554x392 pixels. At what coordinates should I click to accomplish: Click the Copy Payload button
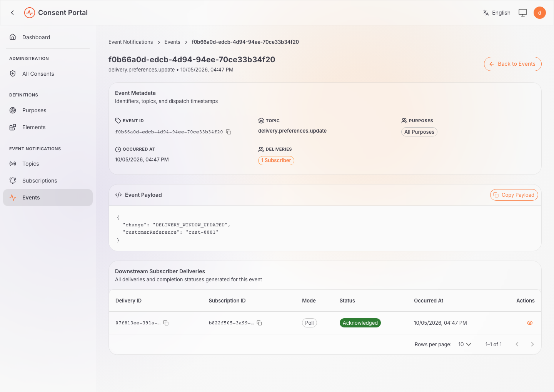click(x=514, y=195)
